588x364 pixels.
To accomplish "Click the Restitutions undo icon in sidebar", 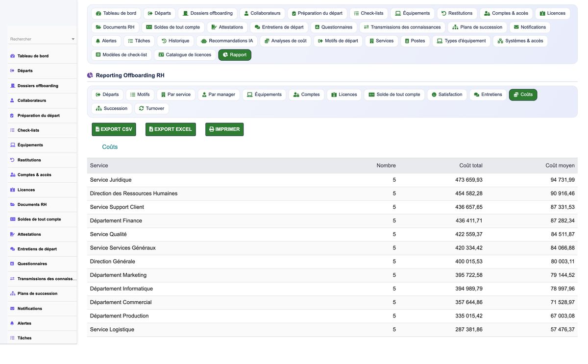I will [13, 160].
